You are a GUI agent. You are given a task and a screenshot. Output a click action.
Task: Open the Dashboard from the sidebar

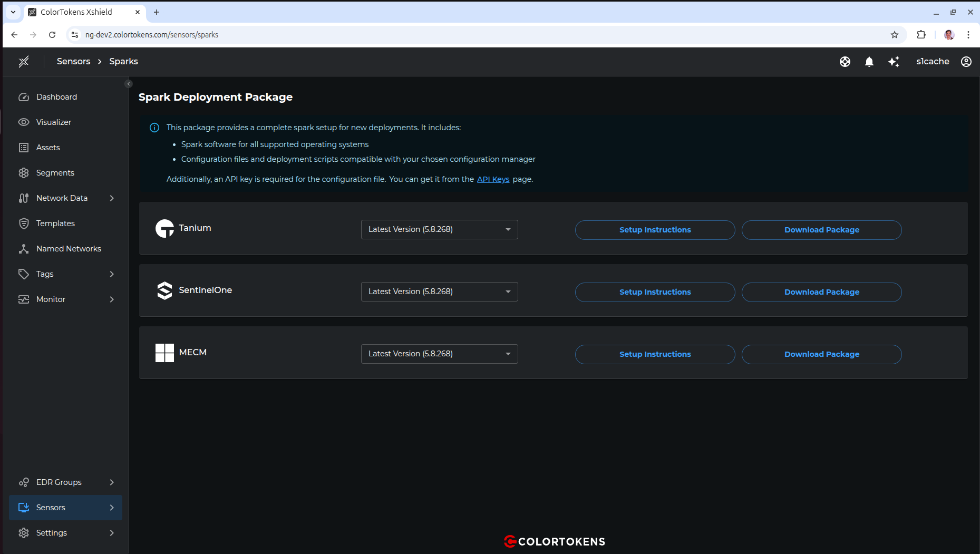click(x=56, y=96)
